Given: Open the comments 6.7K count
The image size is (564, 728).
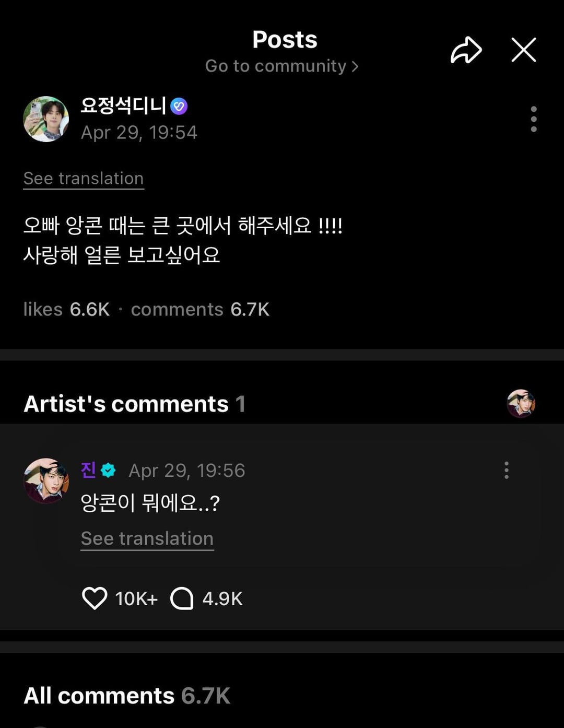Looking at the screenshot, I should tap(200, 309).
